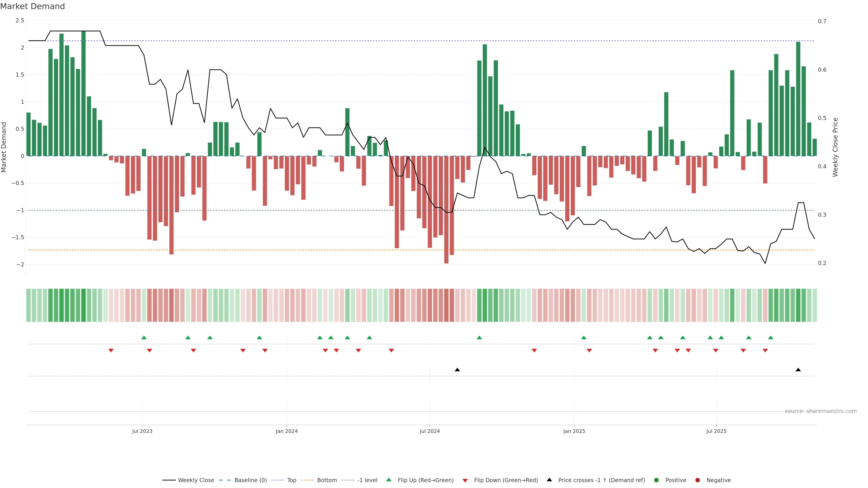The height and width of the screenshot is (488, 868).
Task: Click the Negative red circle legend
Action: (x=698, y=480)
